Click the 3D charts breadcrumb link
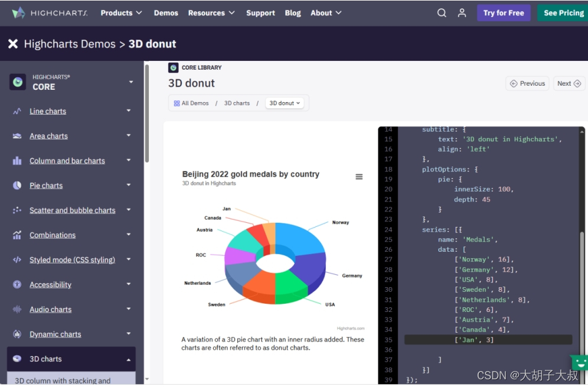The width and height of the screenshot is (588, 387). (x=237, y=103)
